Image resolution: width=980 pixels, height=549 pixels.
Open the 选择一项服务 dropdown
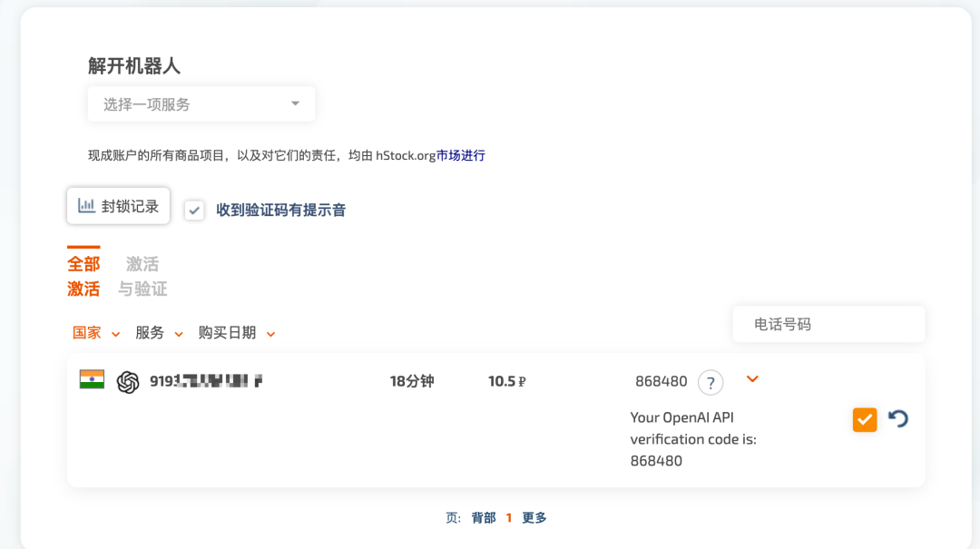(201, 103)
